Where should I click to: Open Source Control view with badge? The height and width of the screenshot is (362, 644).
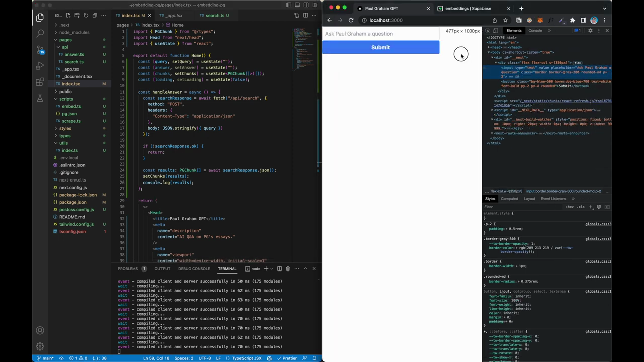pyautogui.click(x=40, y=50)
